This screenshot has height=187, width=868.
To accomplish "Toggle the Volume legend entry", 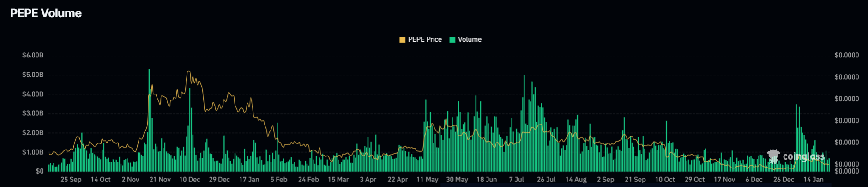I will 465,39.
